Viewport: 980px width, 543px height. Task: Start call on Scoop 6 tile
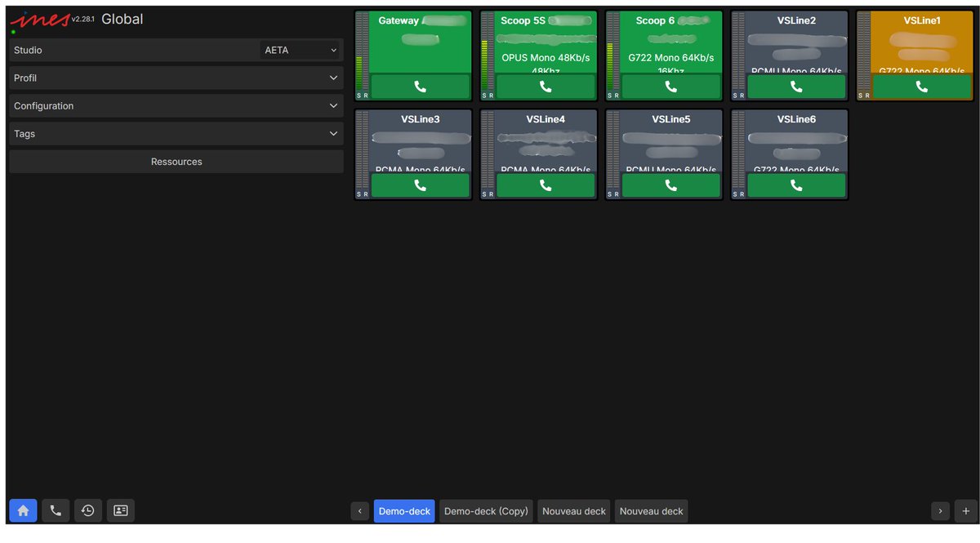click(670, 87)
